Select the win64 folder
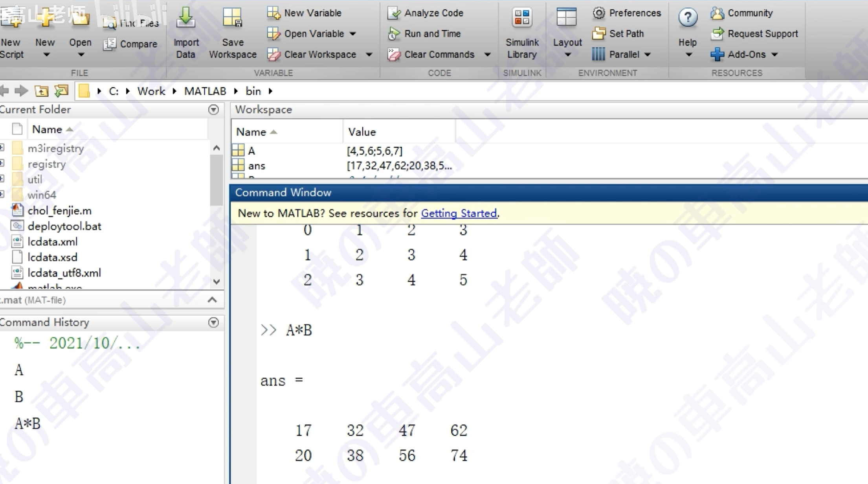This screenshot has height=484, width=868. pyautogui.click(x=42, y=195)
